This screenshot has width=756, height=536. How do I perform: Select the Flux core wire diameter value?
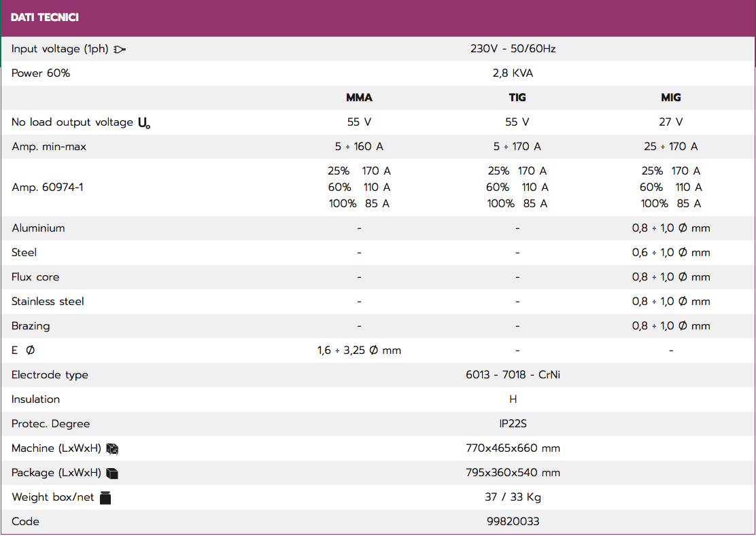tap(670, 277)
